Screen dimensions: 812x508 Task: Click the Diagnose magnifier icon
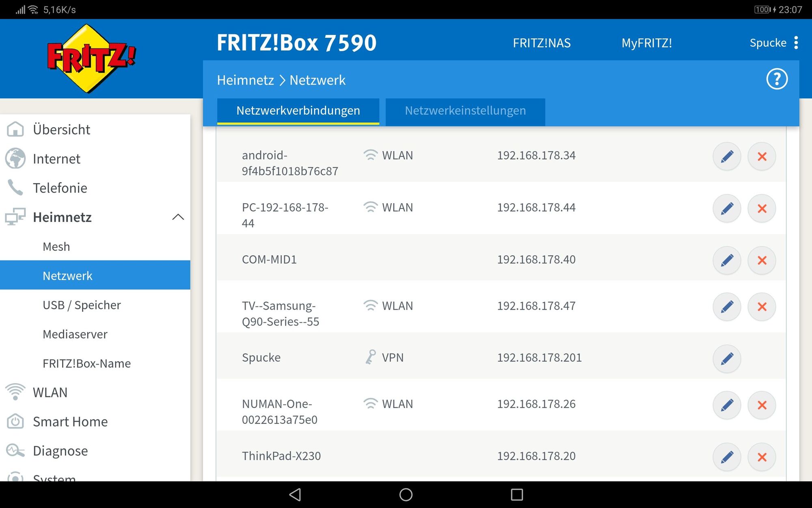click(15, 451)
